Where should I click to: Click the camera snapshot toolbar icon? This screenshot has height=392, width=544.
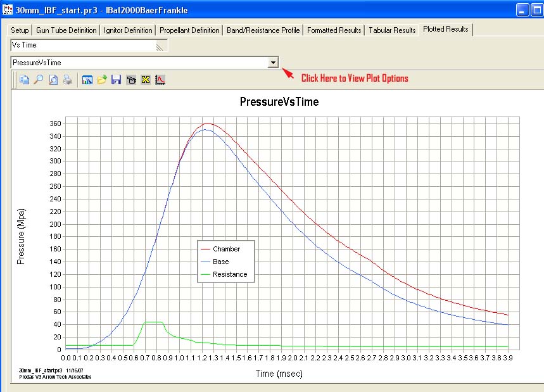[x=131, y=80]
